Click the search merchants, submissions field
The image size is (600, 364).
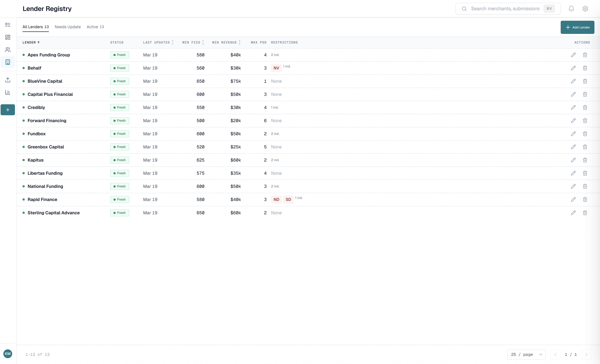click(505, 8)
